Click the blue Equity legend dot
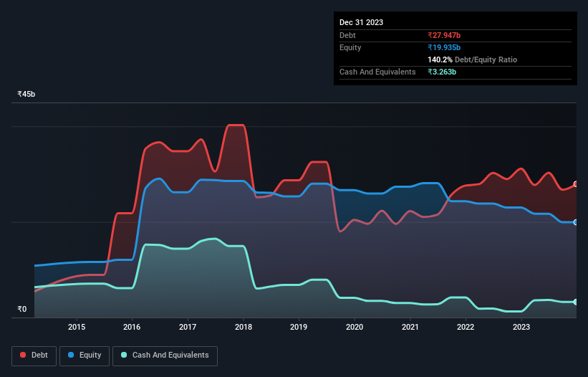The width and height of the screenshot is (588, 377). [x=71, y=355]
